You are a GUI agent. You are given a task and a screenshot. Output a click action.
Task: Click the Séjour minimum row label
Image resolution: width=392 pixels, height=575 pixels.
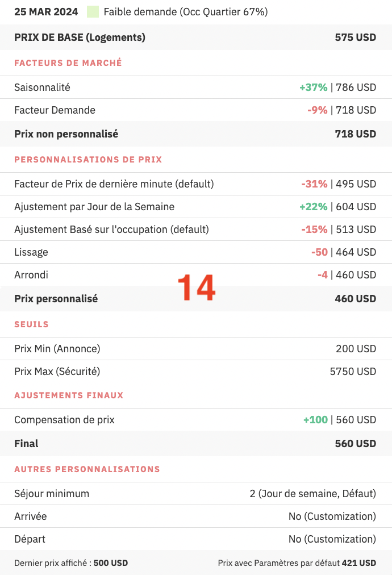pyautogui.click(x=52, y=494)
